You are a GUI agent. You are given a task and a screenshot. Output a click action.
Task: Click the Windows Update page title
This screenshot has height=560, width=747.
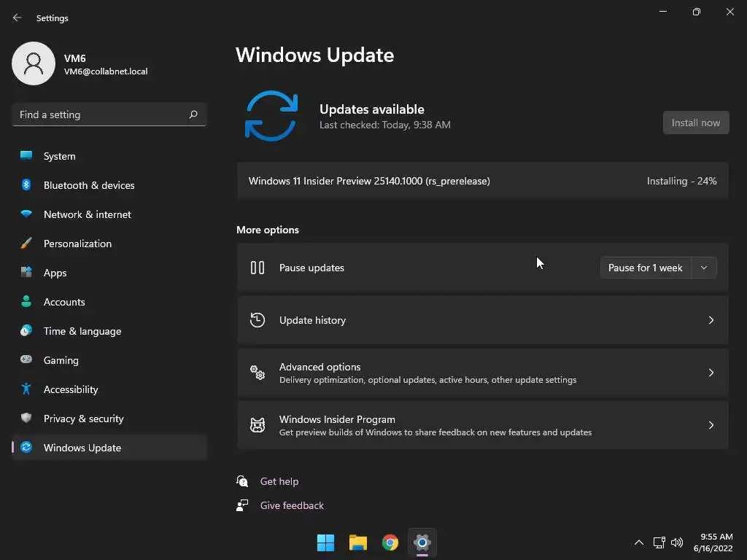[x=315, y=55]
